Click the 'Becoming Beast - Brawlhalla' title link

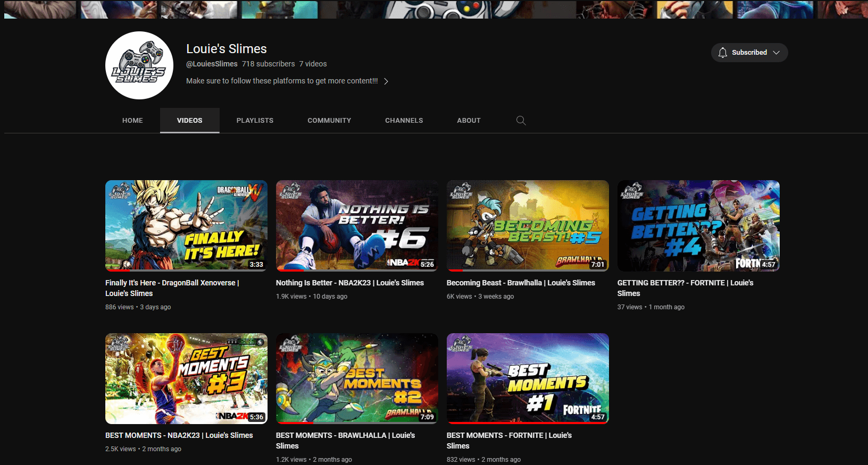[521, 283]
